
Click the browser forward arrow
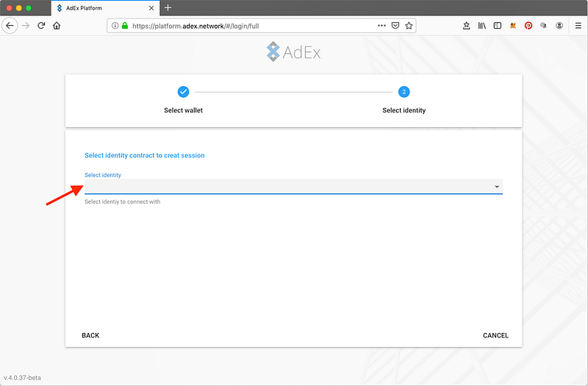[26, 26]
